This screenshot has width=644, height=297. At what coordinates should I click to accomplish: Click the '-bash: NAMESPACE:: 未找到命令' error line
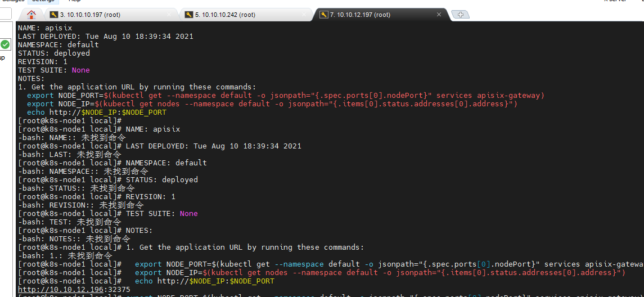point(83,172)
